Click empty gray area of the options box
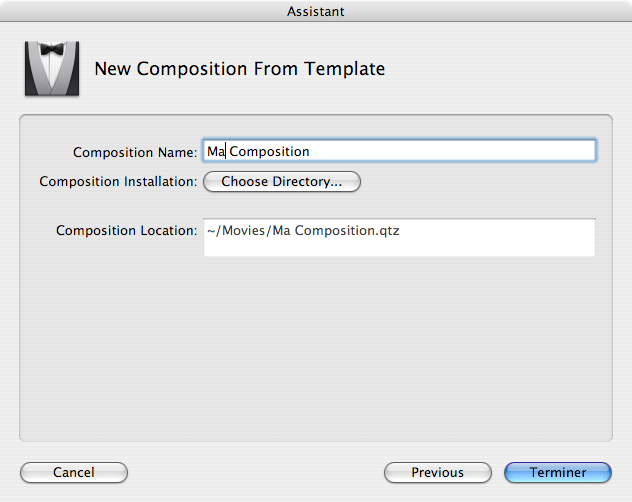632x502 pixels. (x=316, y=347)
